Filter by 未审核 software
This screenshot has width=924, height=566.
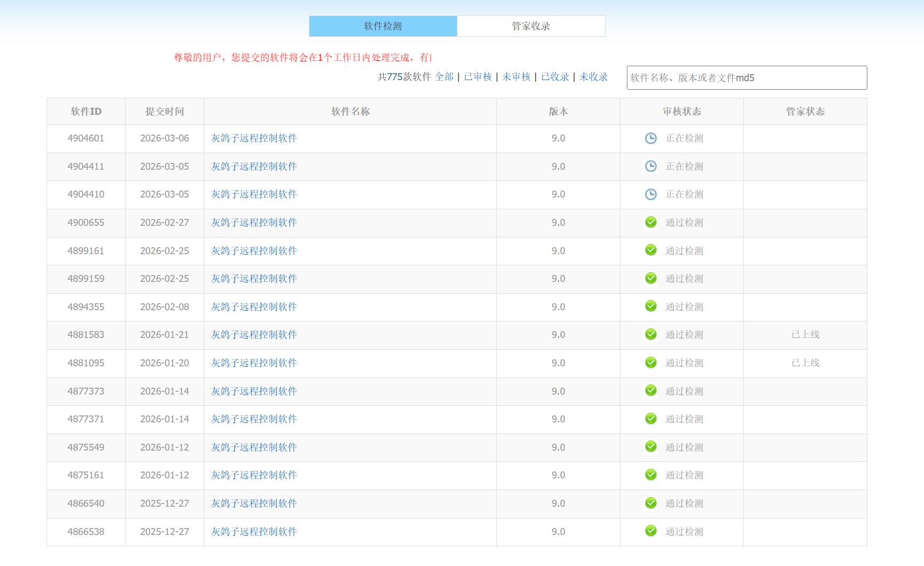[x=516, y=77]
